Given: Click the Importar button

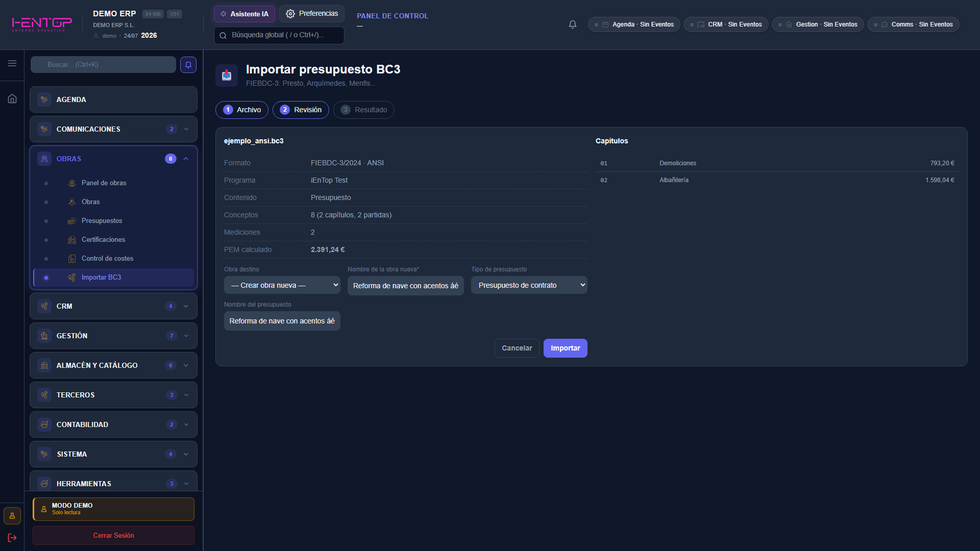Looking at the screenshot, I should (x=566, y=348).
